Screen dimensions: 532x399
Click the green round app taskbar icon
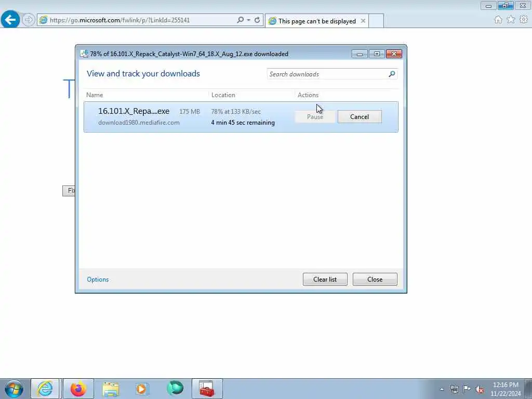click(175, 388)
